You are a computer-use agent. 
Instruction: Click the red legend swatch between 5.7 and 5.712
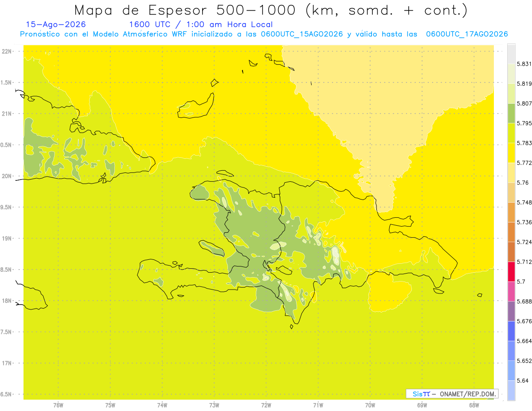tap(511, 271)
